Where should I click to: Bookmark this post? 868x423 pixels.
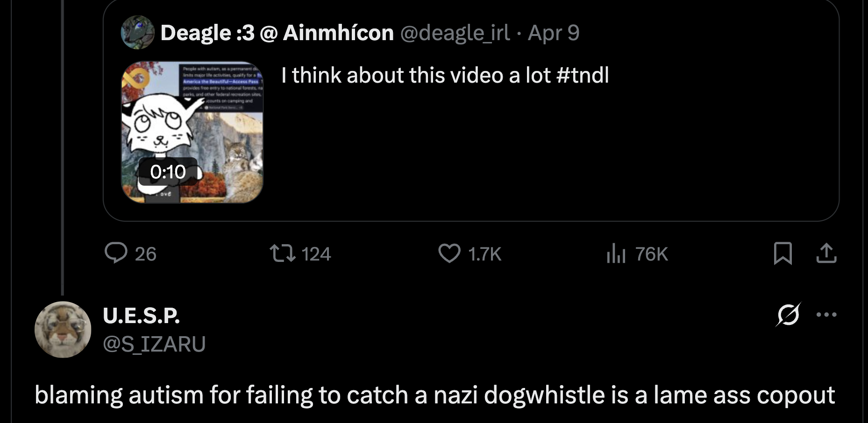[x=783, y=253]
